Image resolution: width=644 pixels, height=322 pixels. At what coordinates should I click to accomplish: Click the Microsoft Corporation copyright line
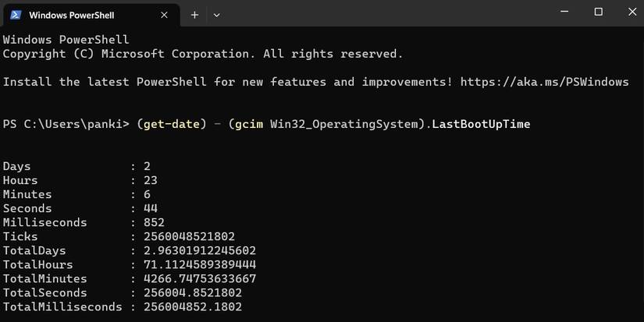tap(203, 54)
